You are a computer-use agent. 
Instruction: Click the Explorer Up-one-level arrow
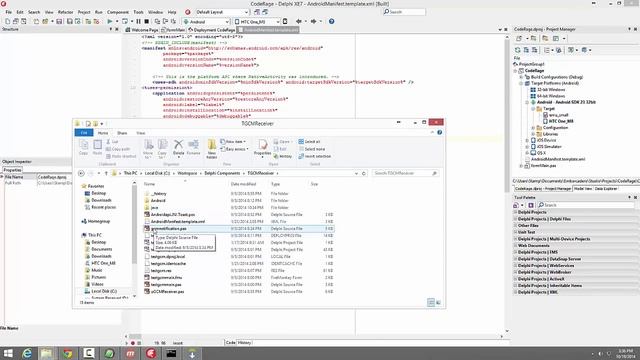106,173
